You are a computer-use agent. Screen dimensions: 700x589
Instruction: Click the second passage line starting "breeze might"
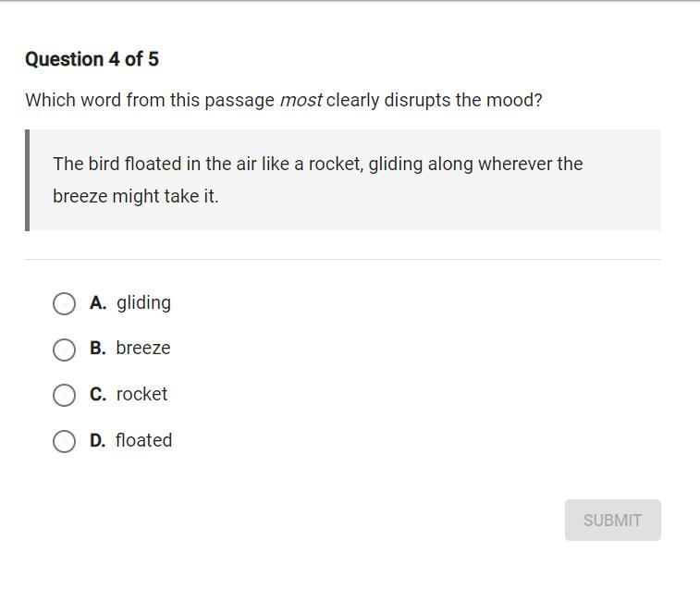(x=136, y=196)
